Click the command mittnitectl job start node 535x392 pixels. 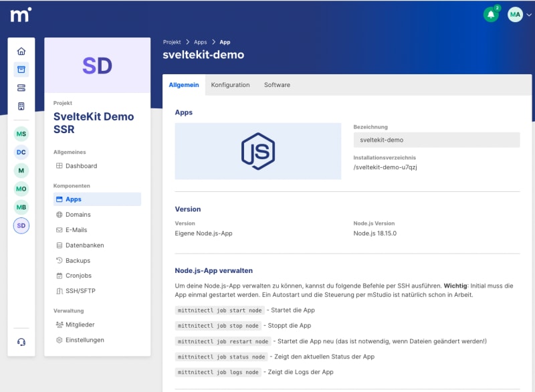(x=220, y=310)
